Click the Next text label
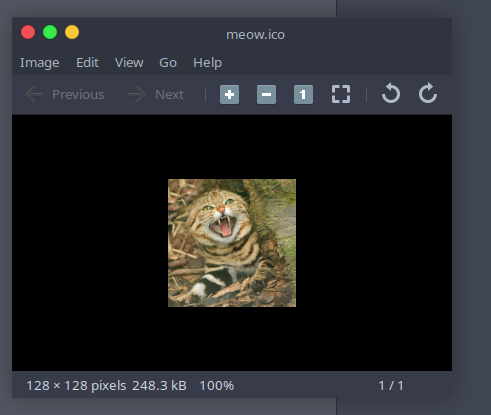 [169, 95]
